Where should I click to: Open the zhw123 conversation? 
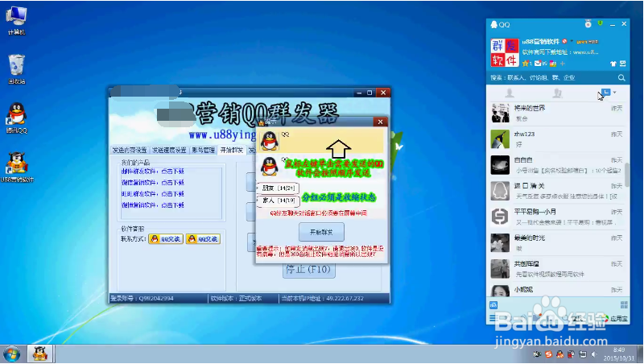pyautogui.click(x=557, y=139)
